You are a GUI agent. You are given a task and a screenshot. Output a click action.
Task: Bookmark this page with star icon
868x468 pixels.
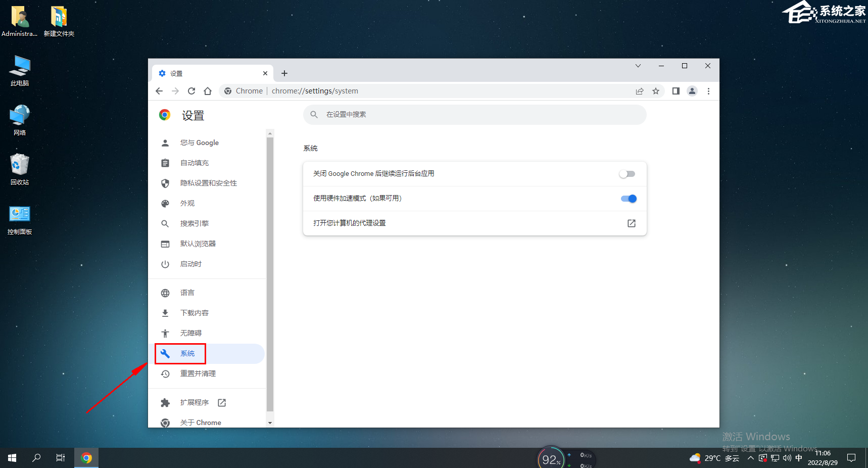[656, 91]
